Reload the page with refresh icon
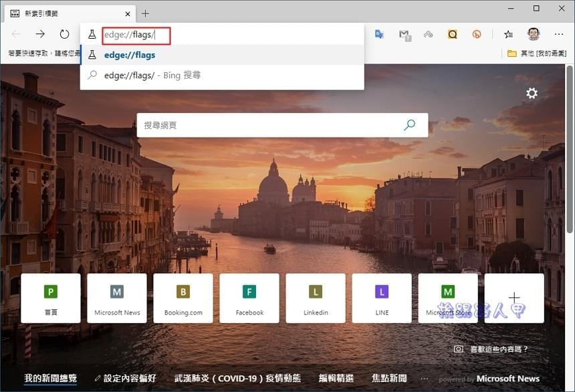This screenshot has width=575, height=392. (64, 35)
